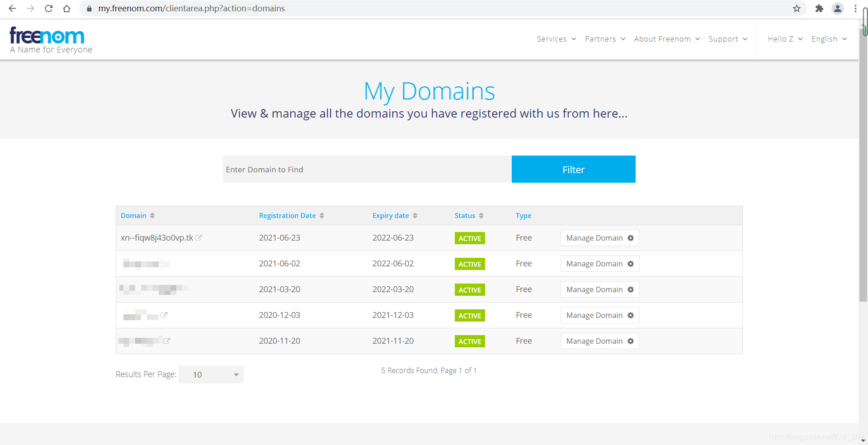
Task: Click the My Domains heading
Action: coord(429,91)
